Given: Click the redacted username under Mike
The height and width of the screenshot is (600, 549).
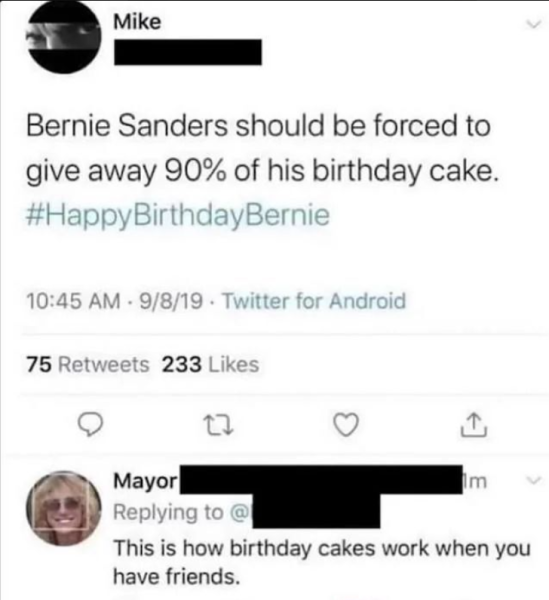Looking at the screenshot, I should 188,52.
